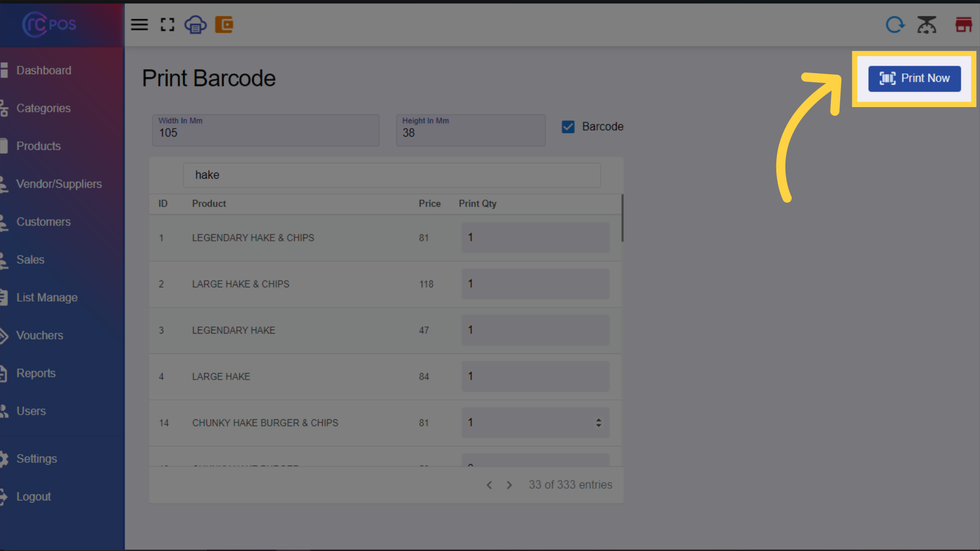Open Products in the sidebar

click(x=38, y=146)
